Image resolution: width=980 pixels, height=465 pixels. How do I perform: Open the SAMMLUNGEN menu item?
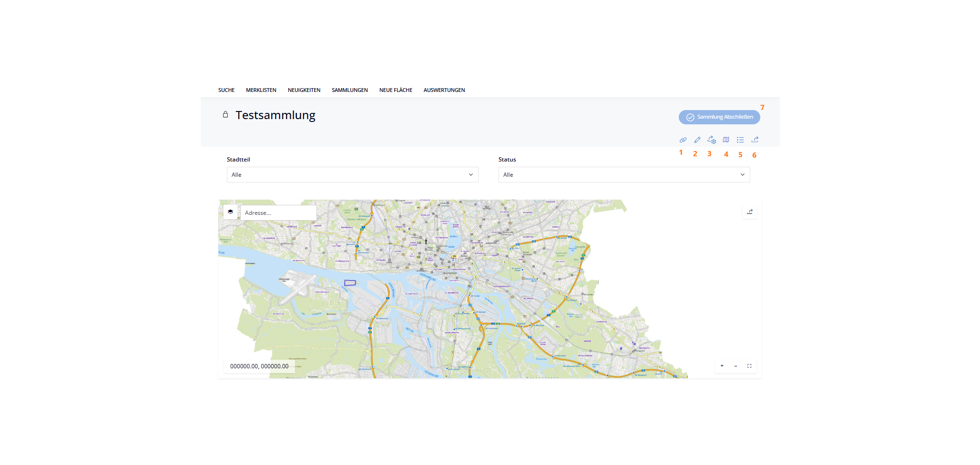tap(350, 90)
